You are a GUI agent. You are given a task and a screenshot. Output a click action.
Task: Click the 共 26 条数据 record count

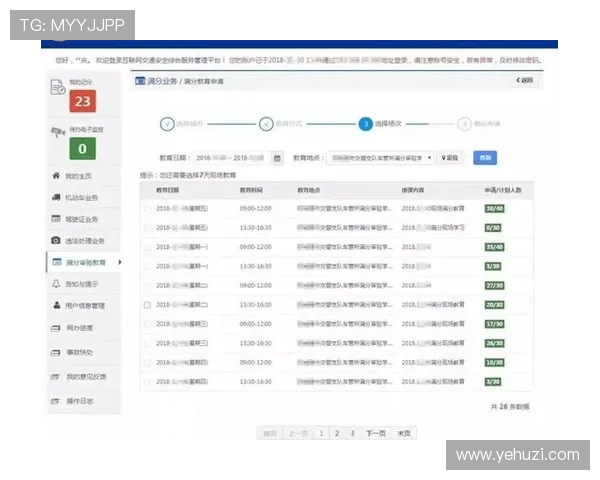(x=510, y=407)
